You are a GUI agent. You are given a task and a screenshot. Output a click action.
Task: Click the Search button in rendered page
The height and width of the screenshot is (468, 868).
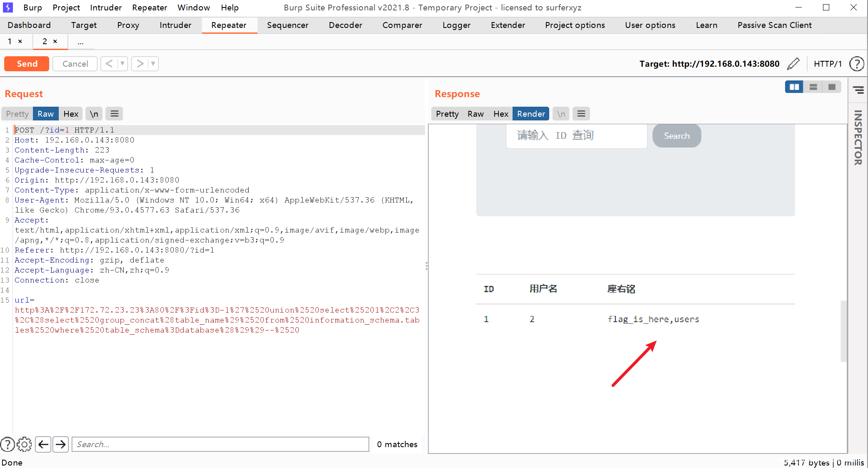pos(676,136)
